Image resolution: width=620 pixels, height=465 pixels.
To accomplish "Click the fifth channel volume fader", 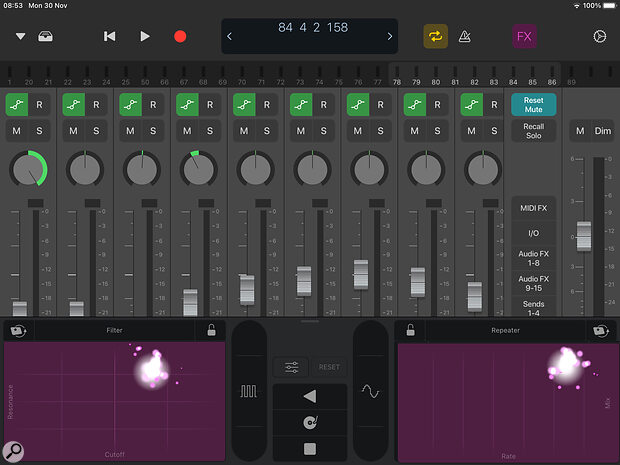I will 247,289.
